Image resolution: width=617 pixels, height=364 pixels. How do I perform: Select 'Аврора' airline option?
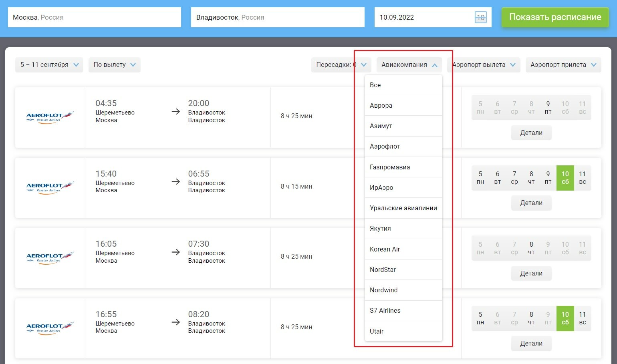coord(403,105)
